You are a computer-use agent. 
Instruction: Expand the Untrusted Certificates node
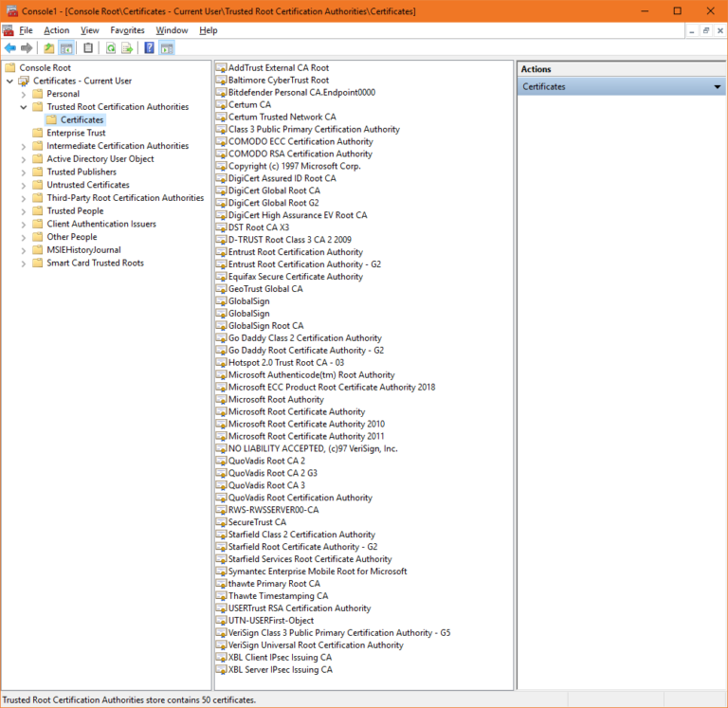(x=24, y=185)
